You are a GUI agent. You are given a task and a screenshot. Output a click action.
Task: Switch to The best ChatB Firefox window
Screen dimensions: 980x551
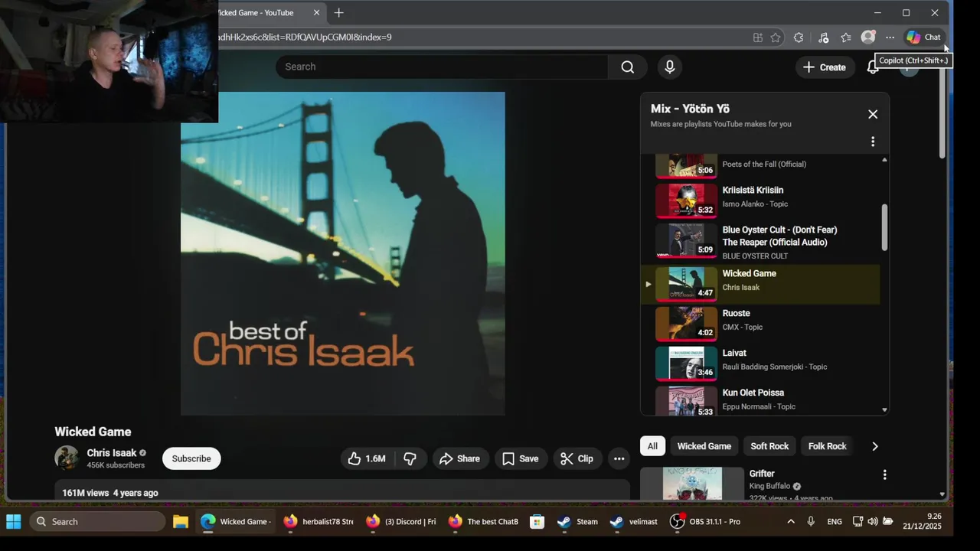(x=483, y=521)
